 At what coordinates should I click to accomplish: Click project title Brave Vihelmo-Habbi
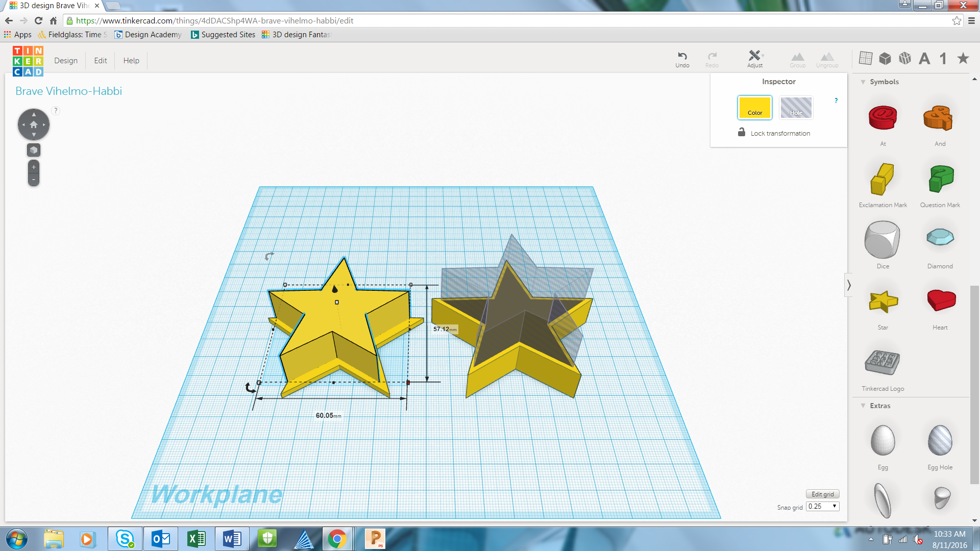tap(68, 91)
